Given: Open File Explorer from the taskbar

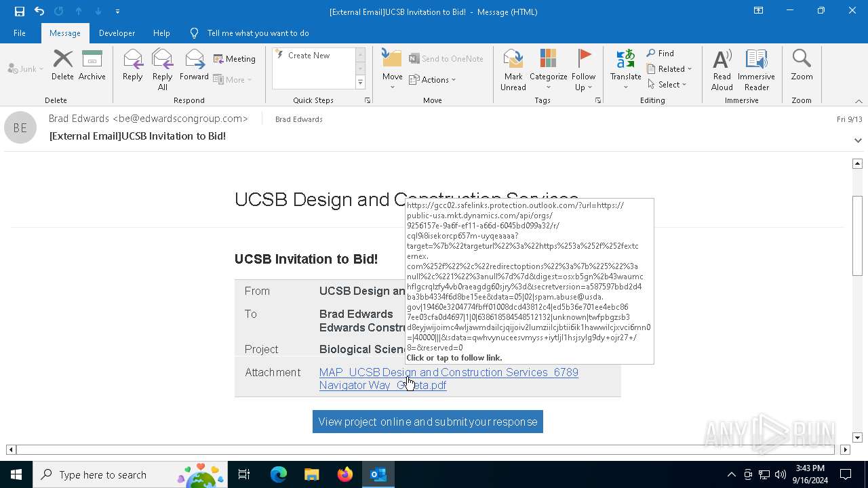Looking at the screenshot, I should pos(311,474).
